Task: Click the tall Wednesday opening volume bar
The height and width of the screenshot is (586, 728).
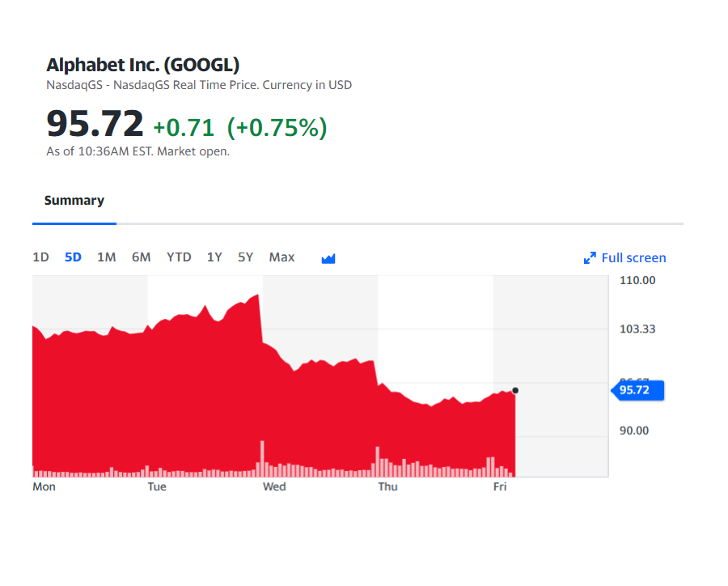Action: coord(262,459)
